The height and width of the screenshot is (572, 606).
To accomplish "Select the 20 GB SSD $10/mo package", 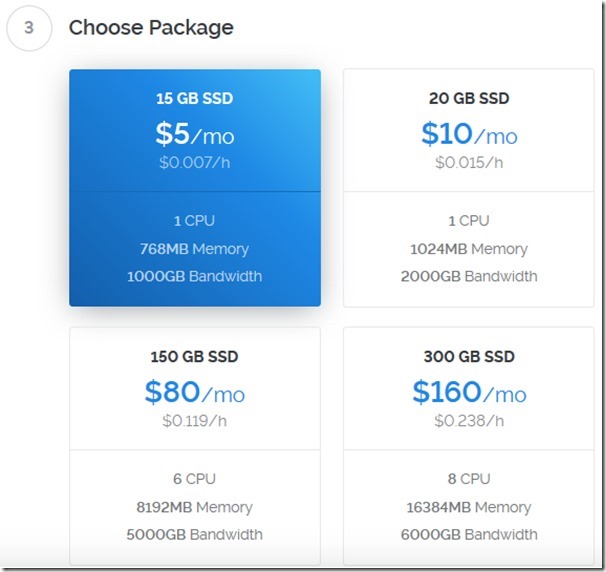I will click(469, 187).
